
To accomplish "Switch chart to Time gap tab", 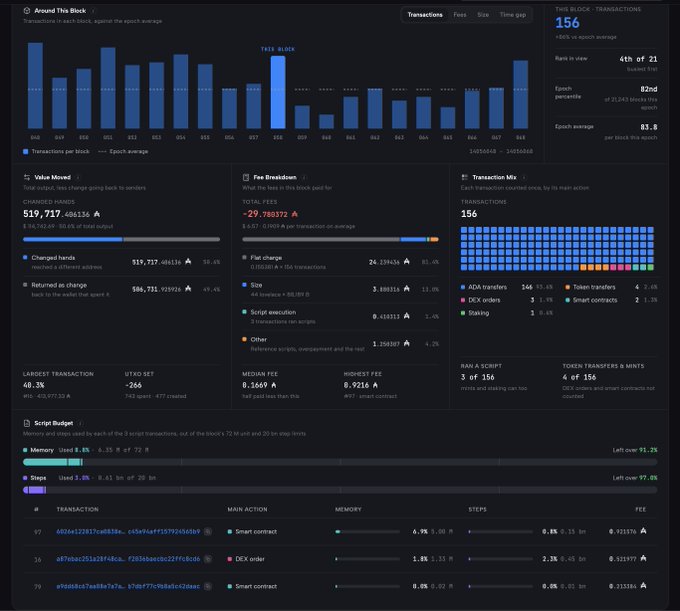I will (513, 15).
